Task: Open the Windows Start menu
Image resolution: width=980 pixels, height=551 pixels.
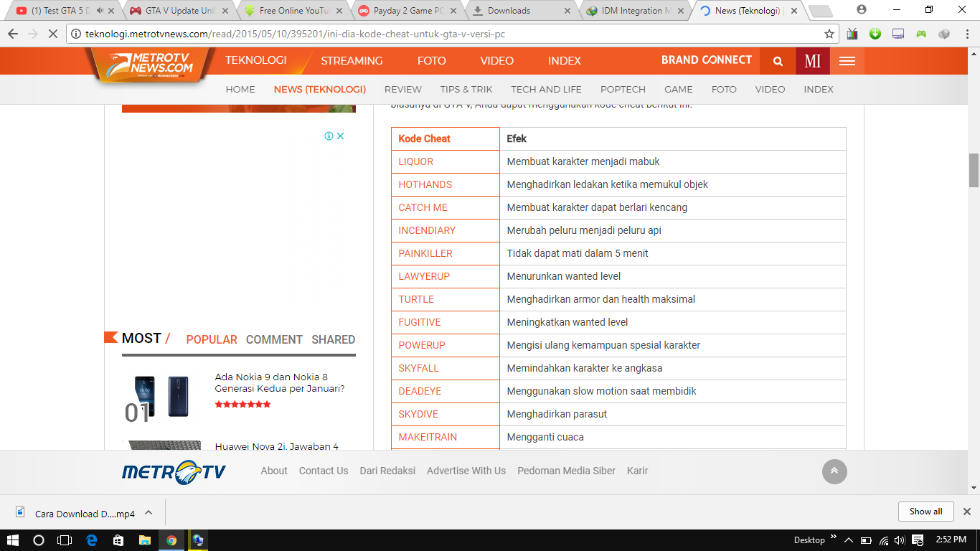Action: click(x=12, y=540)
